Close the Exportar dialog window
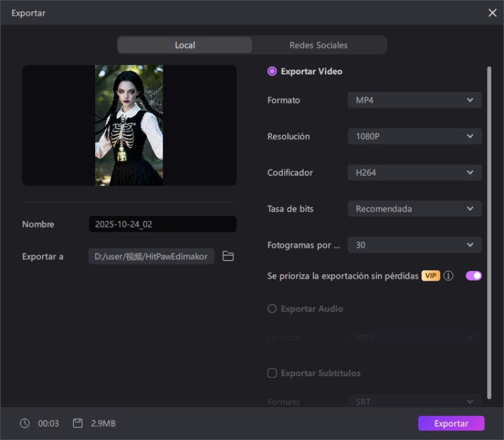 [x=492, y=13]
